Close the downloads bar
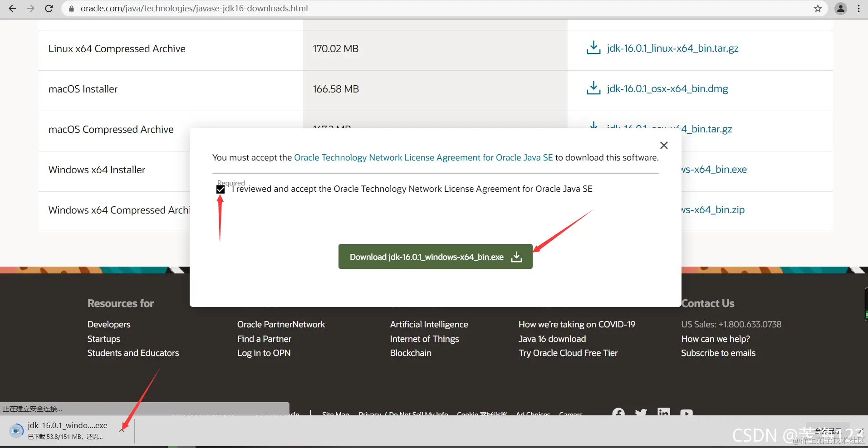This screenshot has width=868, height=448. click(x=861, y=431)
